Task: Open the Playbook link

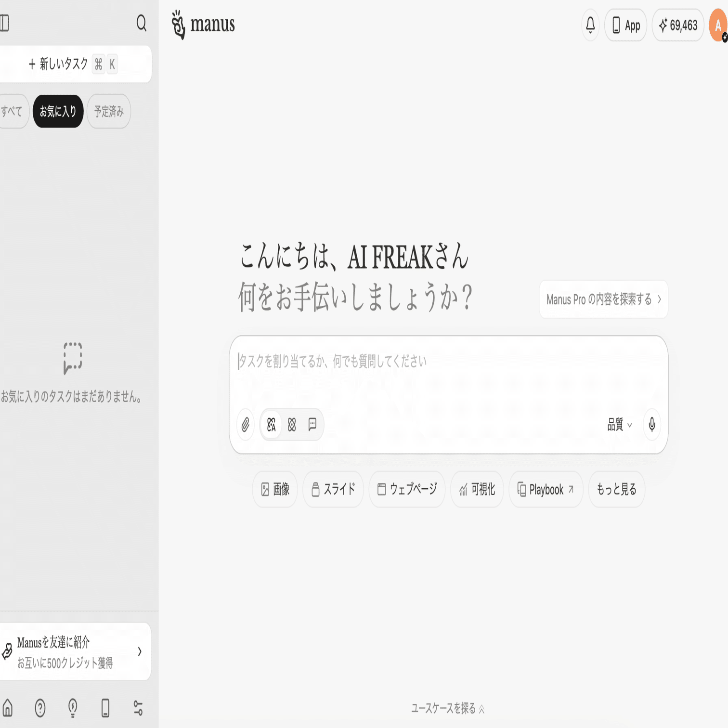Action: [546, 489]
